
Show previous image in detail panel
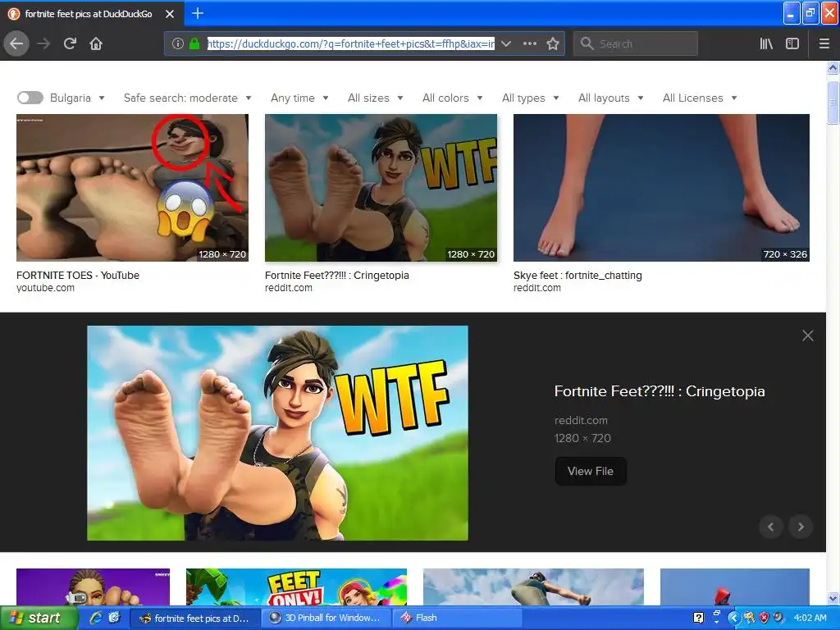[x=771, y=527]
